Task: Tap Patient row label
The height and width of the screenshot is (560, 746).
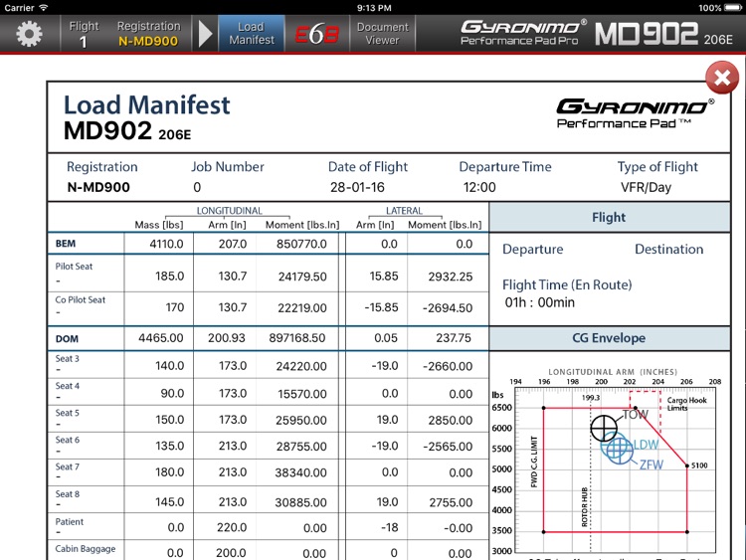Action: 70,522
